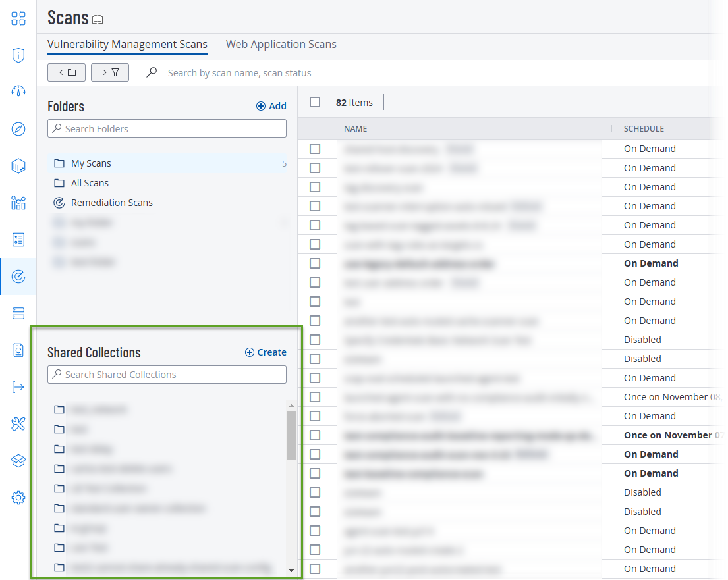Click the Search Folders input field
This screenshot has width=728, height=580.
(x=167, y=129)
